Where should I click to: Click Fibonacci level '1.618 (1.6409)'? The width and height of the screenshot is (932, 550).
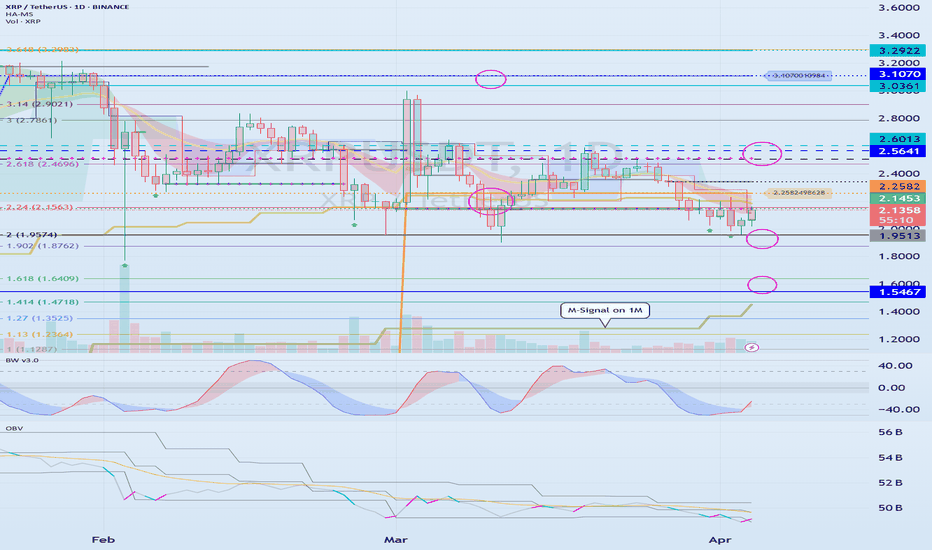pos(42,278)
